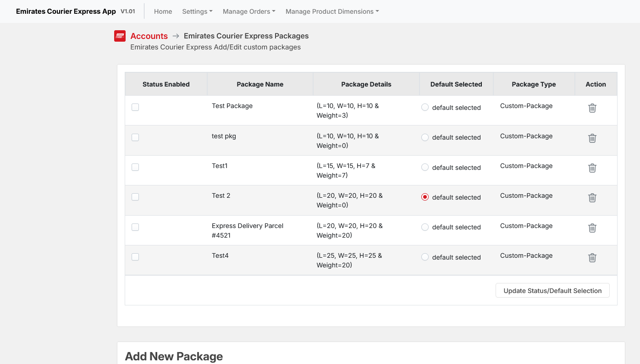
Task: Click the V1.01 version label
Action: pyautogui.click(x=127, y=11)
